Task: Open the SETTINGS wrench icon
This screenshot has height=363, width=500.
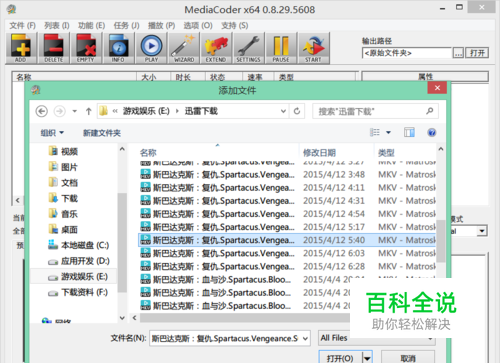Action: 248,48
